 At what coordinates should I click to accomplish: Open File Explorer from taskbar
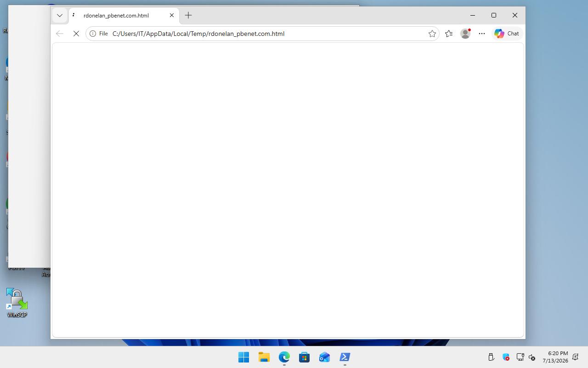(264, 357)
